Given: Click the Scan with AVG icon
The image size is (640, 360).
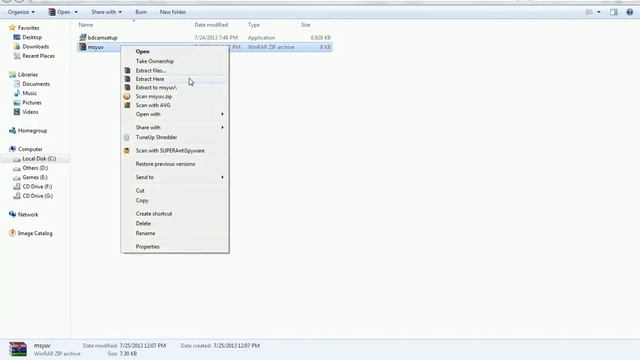Looking at the screenshot, I should (127, 105).
